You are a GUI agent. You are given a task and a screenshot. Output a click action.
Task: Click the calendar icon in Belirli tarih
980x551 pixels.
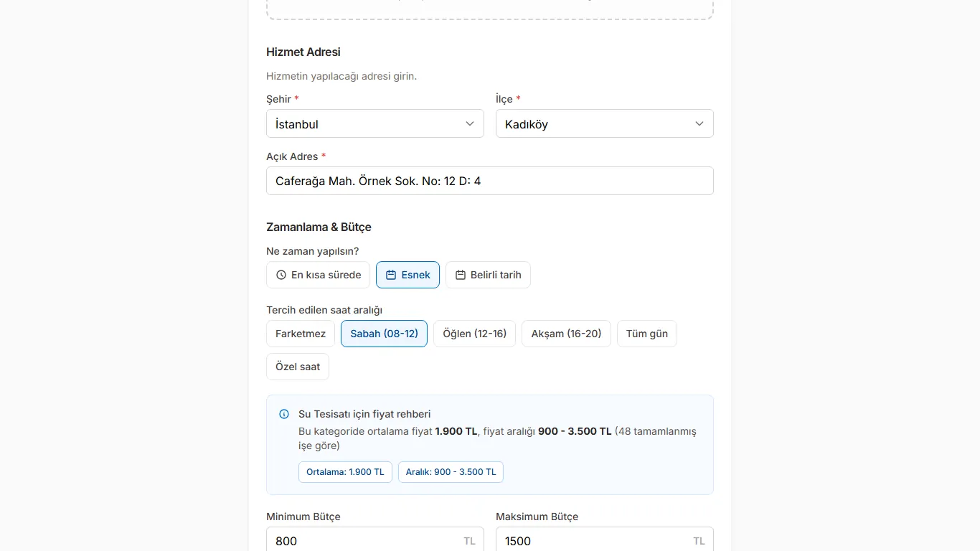(461, 275)
